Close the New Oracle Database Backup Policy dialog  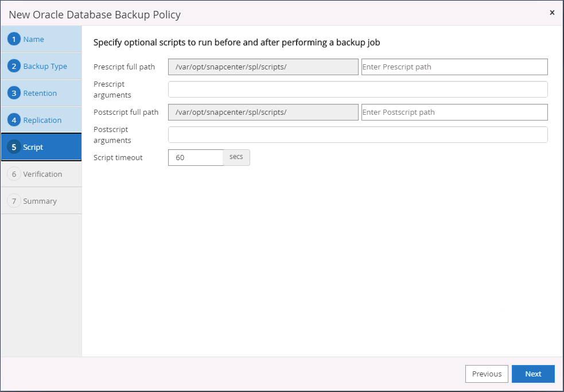(x=552, y=13)
